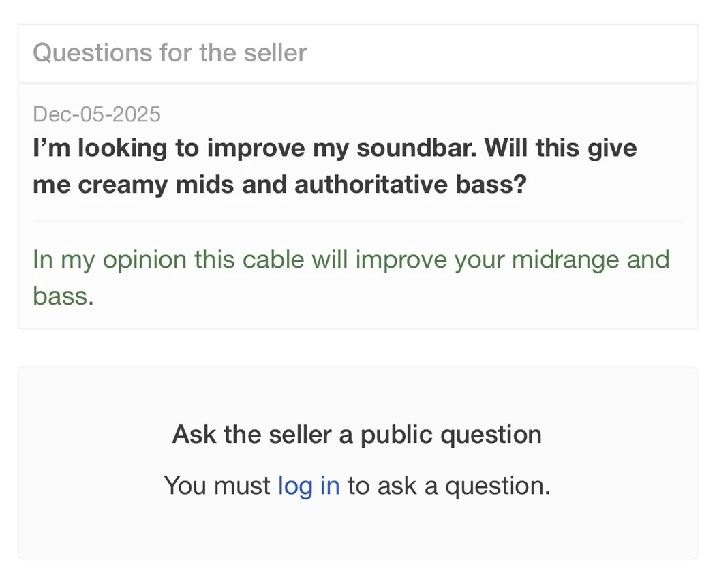Click the "log in" link
Image resolution: width=717 pixels, height=588 pixels.
pos(308,486)
